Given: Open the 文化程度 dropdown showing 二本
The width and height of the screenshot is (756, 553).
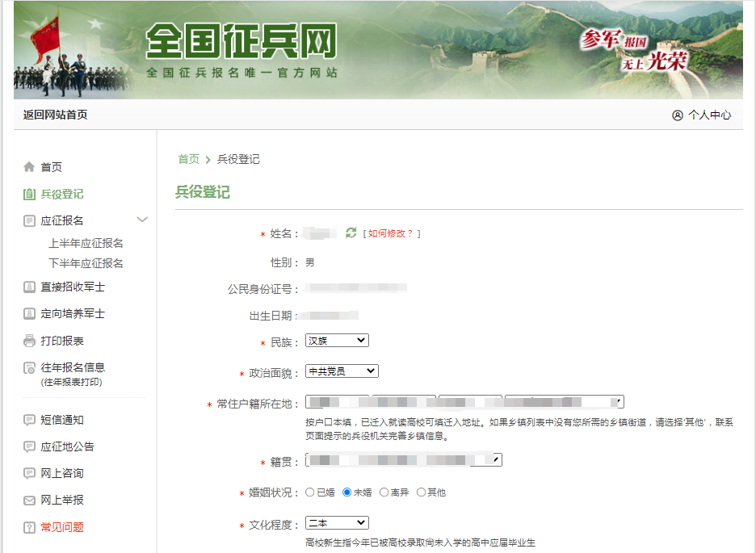Looking at the screenshot, I should 337,523.
